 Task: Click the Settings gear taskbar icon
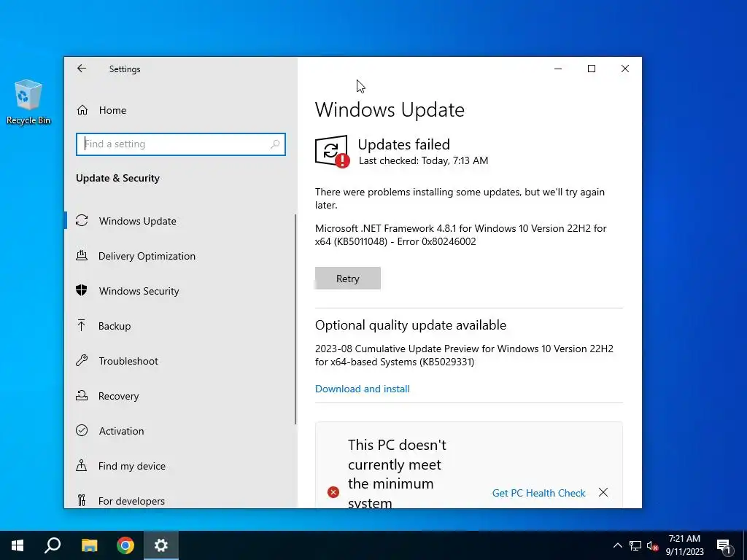[x=161, y=545]
